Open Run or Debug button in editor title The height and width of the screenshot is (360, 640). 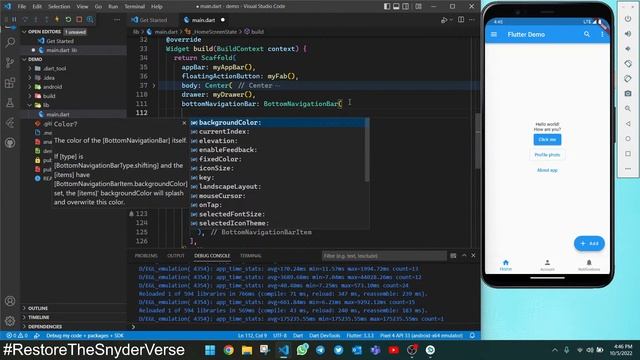click(444, 20)
